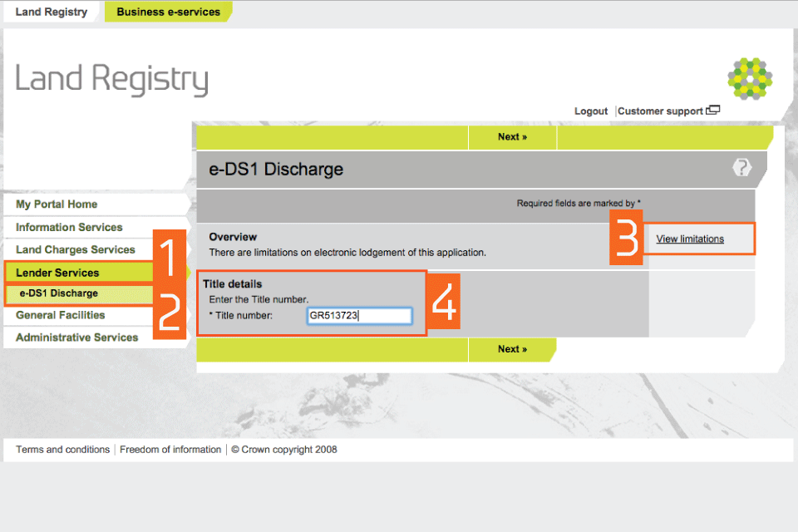
Task: Open the View limitations link
Action: click(690, 239)
